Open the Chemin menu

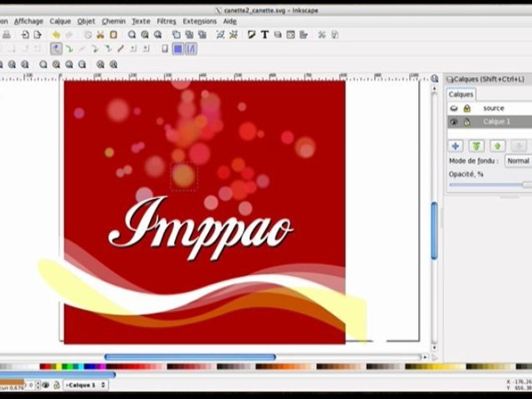(114, 22)
